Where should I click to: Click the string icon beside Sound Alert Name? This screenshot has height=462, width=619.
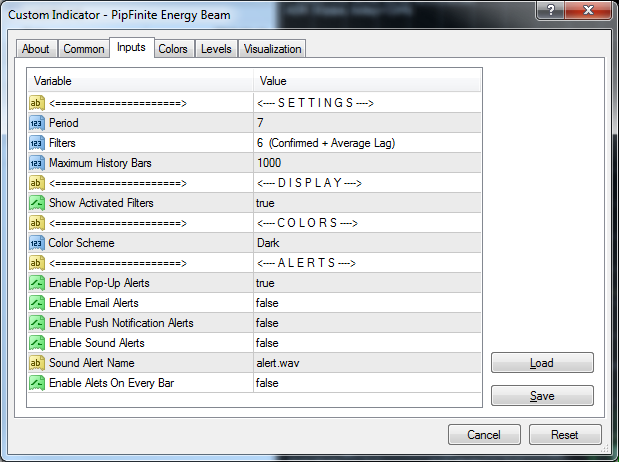37,363
